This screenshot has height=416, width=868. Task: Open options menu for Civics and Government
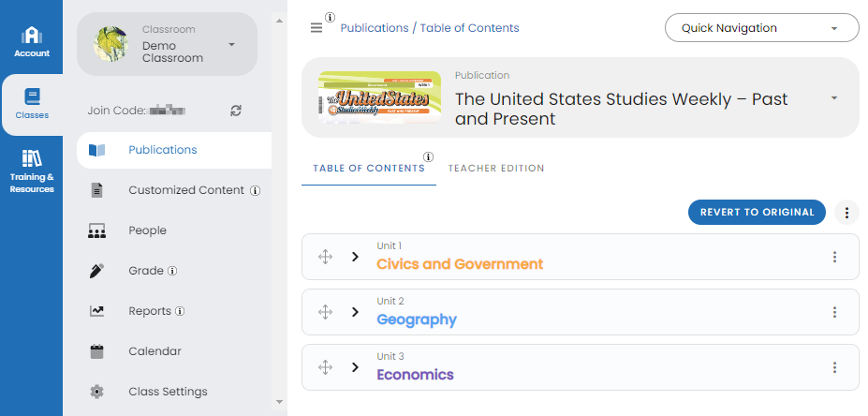point(835,257)
